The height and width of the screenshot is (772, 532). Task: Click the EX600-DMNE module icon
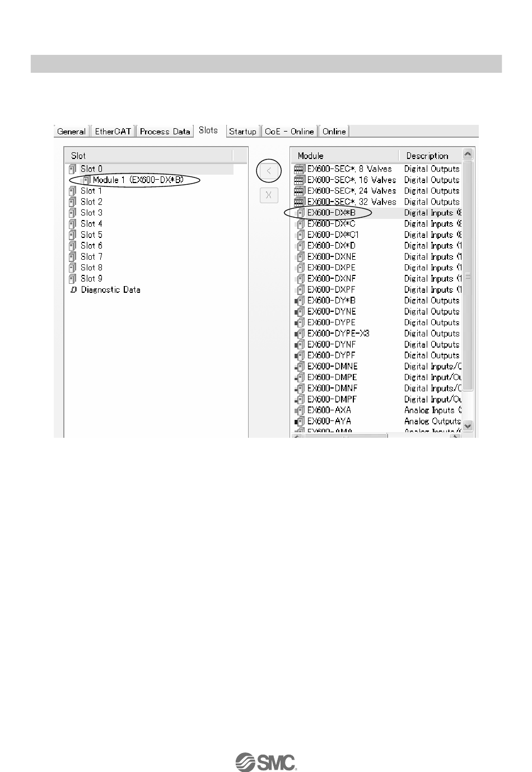[299, 366]
